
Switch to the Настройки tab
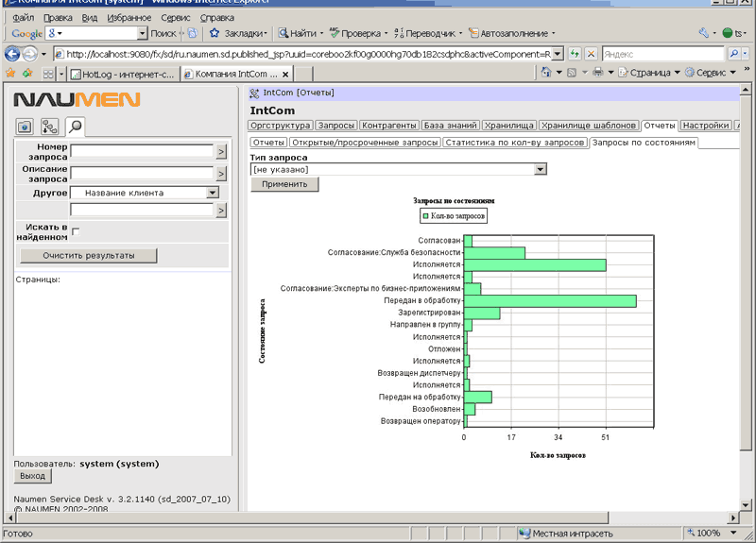tap(706, 126)
